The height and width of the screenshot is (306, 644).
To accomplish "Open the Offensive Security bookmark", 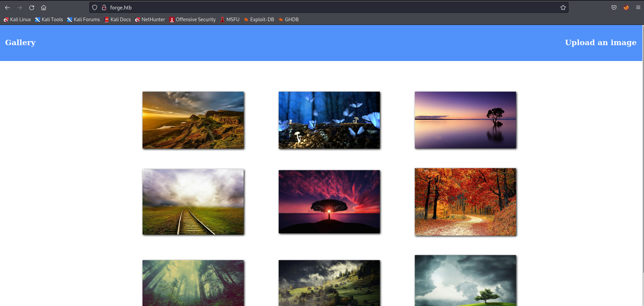I will tap(192, 20).
